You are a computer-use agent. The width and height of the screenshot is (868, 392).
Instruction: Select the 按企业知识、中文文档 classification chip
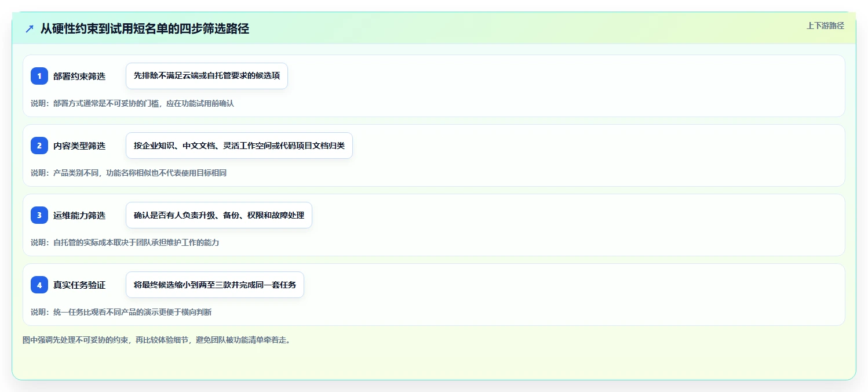pos(239,146)
